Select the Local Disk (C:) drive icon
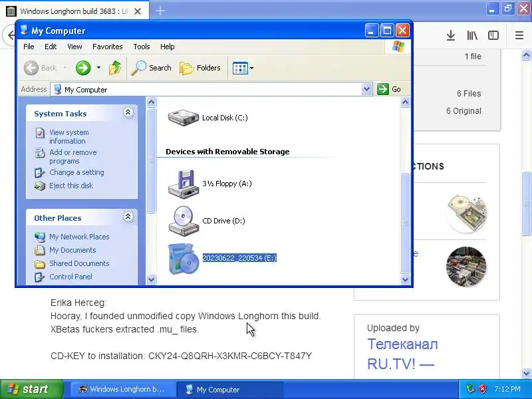Screen dimensions: 532x399 pyautogui.click(x=184, y=118)
